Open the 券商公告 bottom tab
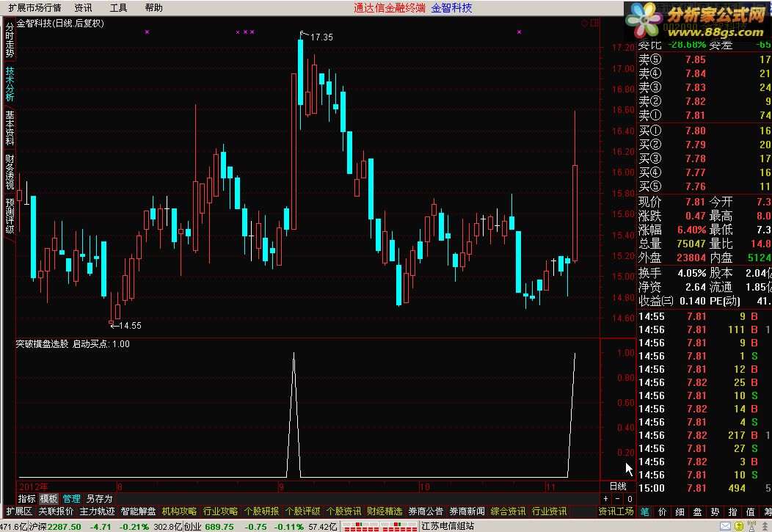This screenshot has height=532, width=772. tap(426, 511)
